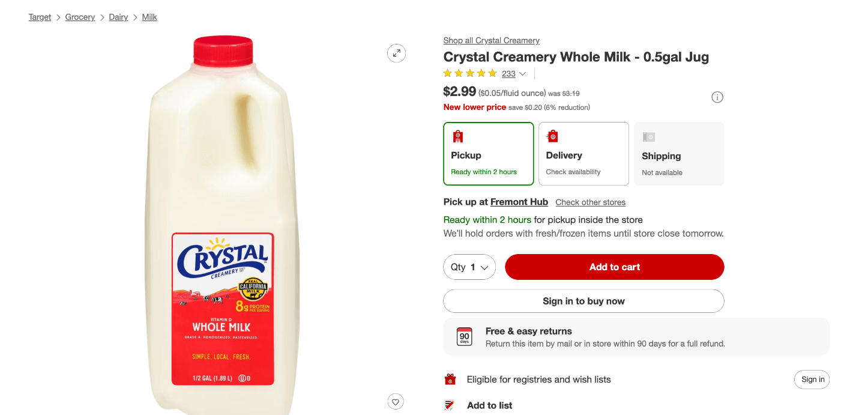
Task: Click Check other stores link
Action: [591, 202]
